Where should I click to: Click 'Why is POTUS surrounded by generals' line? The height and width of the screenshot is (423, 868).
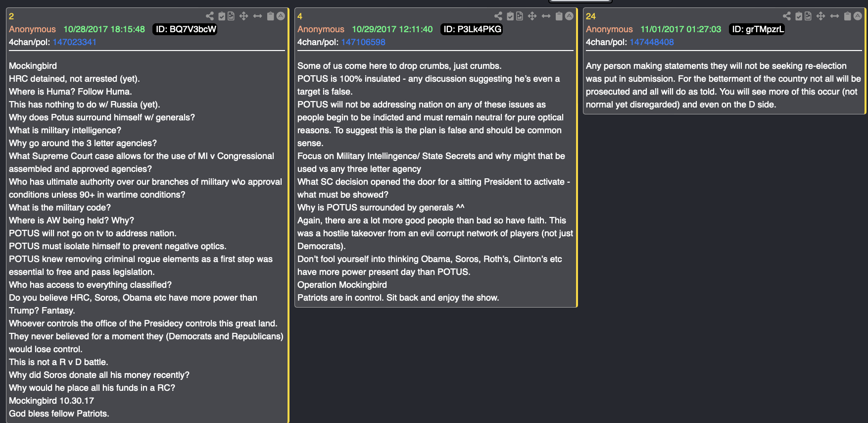pyautogui.click(x=381, y=208)
